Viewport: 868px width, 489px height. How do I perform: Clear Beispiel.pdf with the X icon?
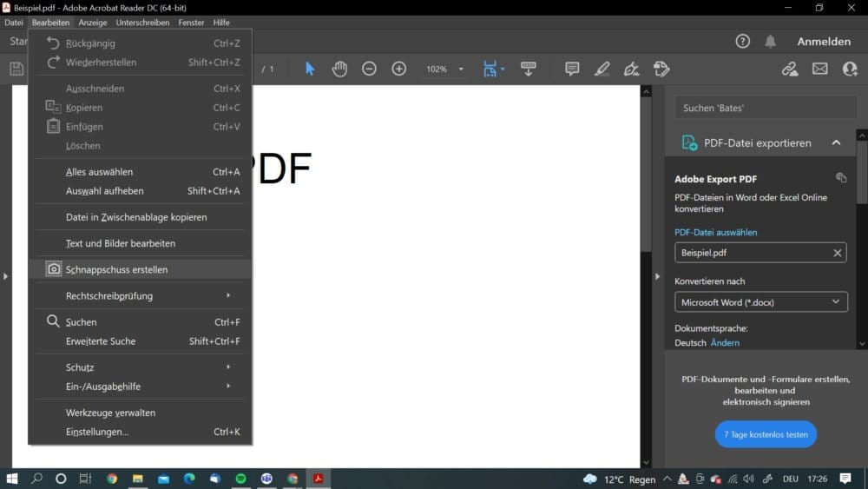(x=837, y=253)
